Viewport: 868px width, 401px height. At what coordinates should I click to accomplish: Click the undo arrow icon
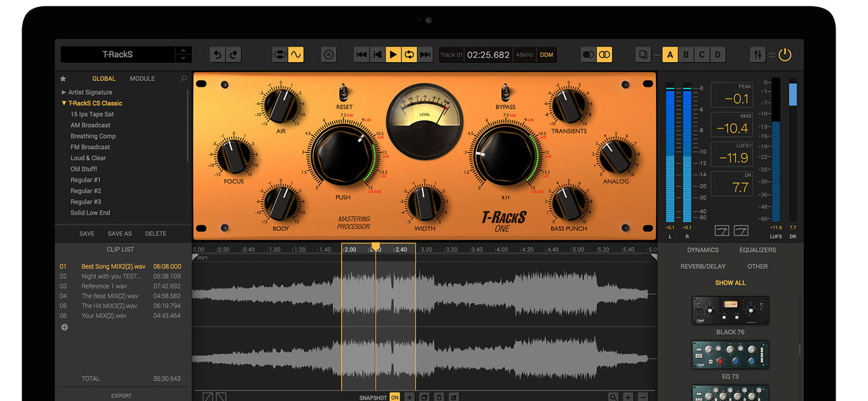tap(218, 55)
